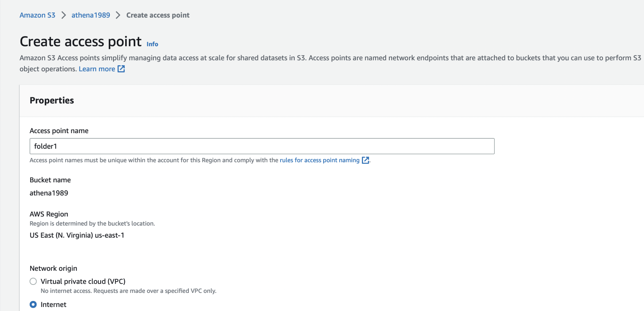Select the Internet network origin radio button
This screenshot has height=311, width=644.
click(33, 305)
